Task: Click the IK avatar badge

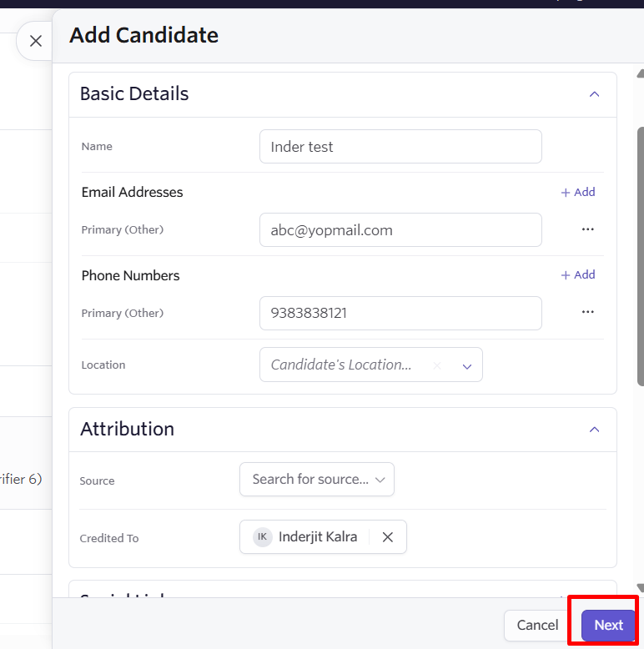Action: [x=262, y=537]
